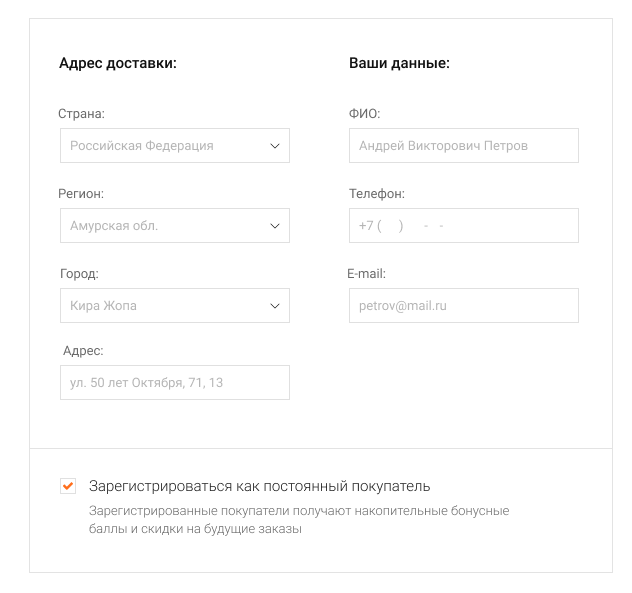
Task: Click the 'Адрес:' field label
Action: click(83, 351)
